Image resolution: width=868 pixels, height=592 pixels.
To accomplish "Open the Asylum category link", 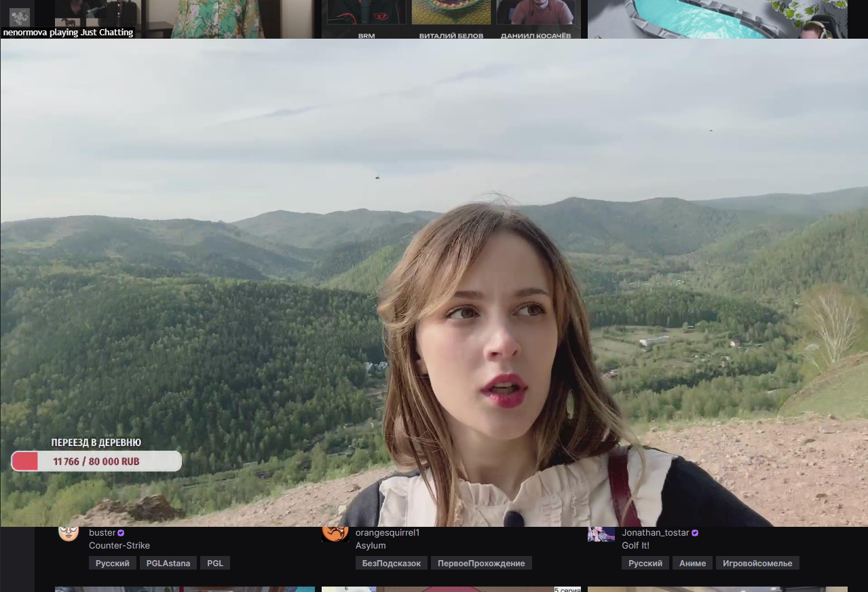I will point(371,546).
